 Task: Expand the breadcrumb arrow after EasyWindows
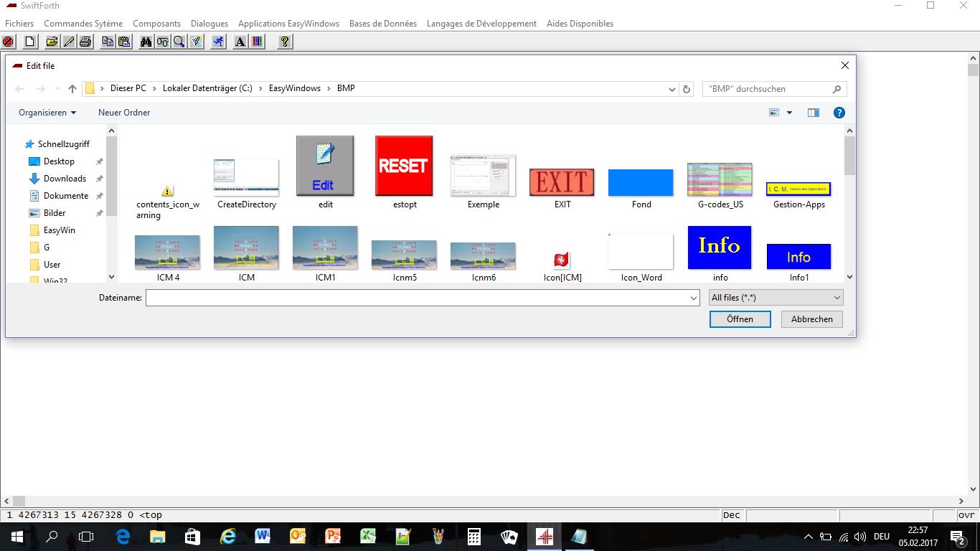pyautogui.click(x=329, y=89)
